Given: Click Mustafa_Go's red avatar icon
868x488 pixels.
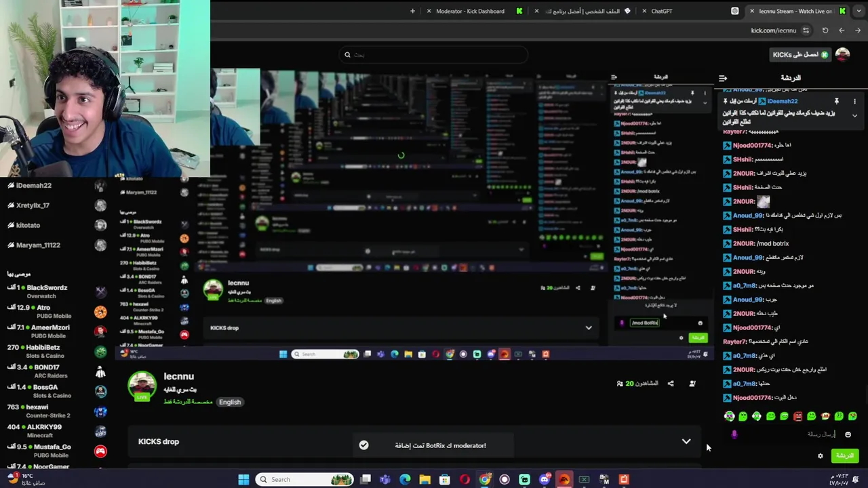Looking at the screenshot, I should 100,451.
